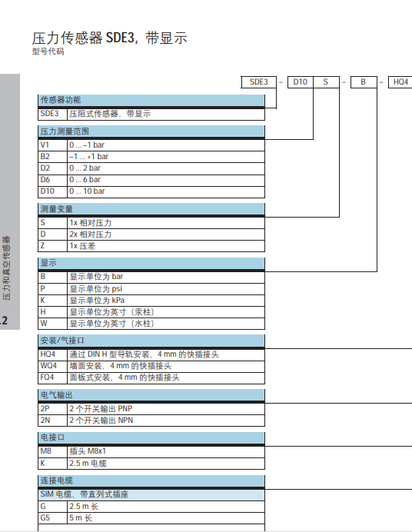This screenshot has height=532, width=412.
Task: Click the 显示单位为 psi cell
Action: coord(166,289)
